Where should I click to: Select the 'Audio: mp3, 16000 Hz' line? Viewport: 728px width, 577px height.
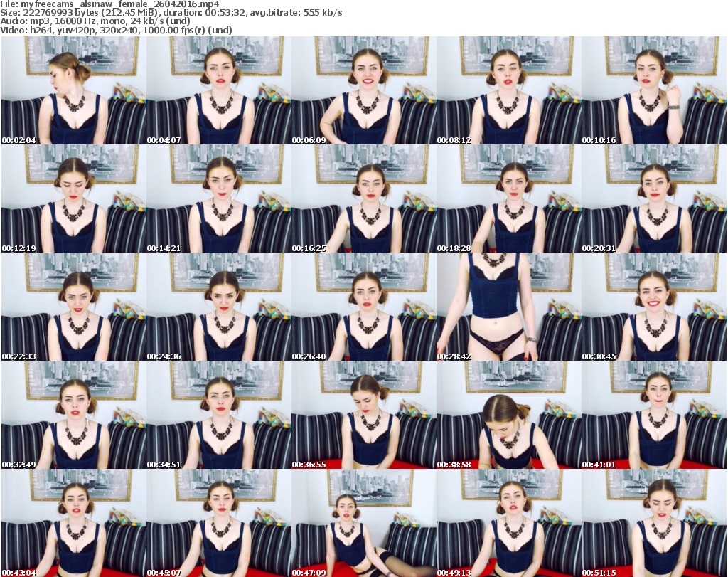(95, 21)
